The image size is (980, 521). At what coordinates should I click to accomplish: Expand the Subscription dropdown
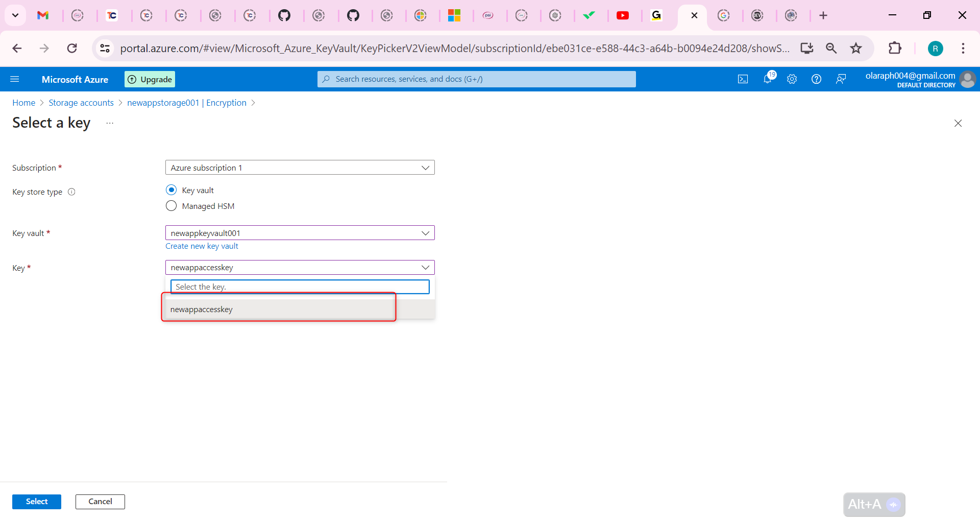300,168
